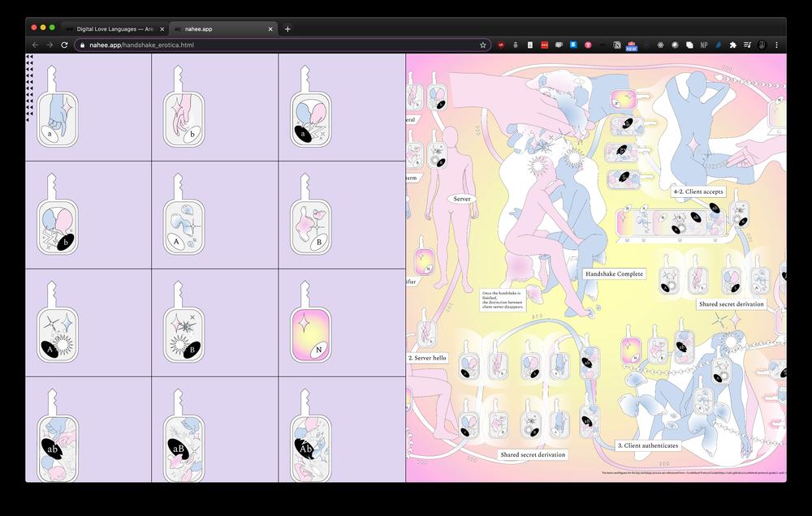Image resolution: width=812 pixels, height=516 pixels.
Task: Switch to the Digital Love Languages tab
Action: click(115, 29)
